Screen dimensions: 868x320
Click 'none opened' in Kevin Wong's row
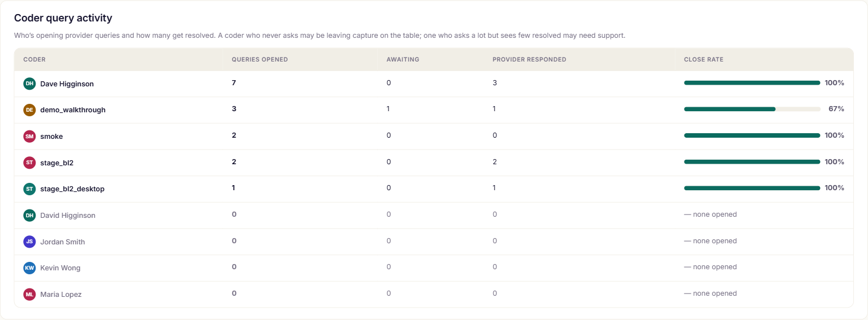pos(710,267)
